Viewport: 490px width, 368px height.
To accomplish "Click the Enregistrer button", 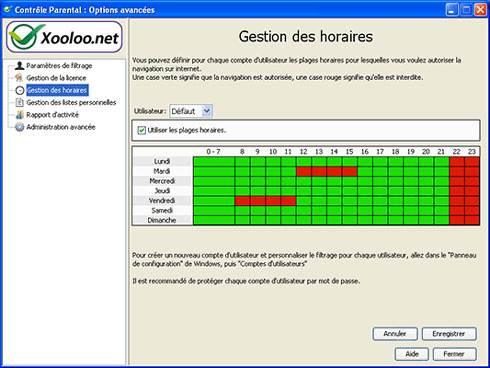I will pos(449,334).
